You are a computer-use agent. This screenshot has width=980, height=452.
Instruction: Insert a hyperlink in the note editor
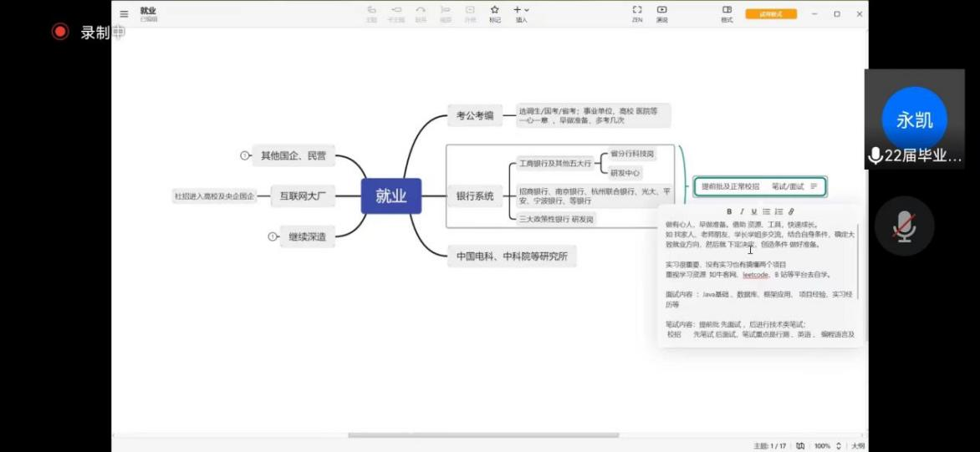(x=791, y=211)
